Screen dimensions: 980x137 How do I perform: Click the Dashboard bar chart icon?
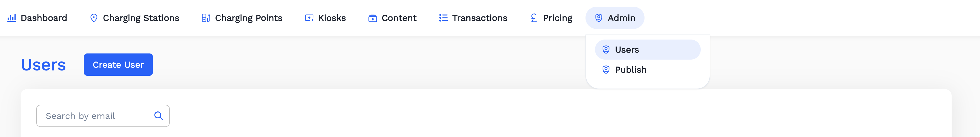coord(12,18)
